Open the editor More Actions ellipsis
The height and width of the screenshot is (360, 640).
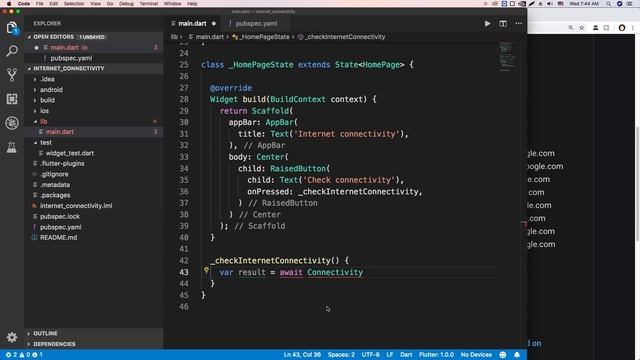[x=518, y=24]
